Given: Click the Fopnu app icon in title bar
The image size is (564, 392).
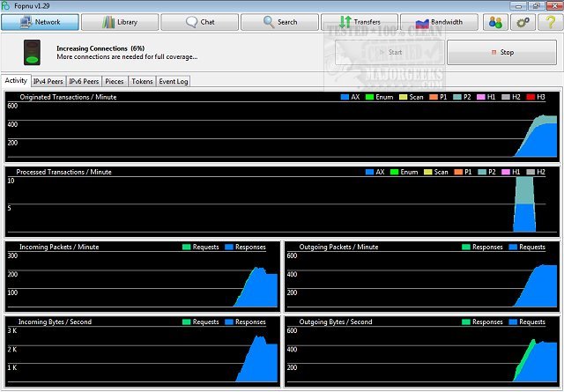Looking at the screenshot, I should [x=6, y=6].
